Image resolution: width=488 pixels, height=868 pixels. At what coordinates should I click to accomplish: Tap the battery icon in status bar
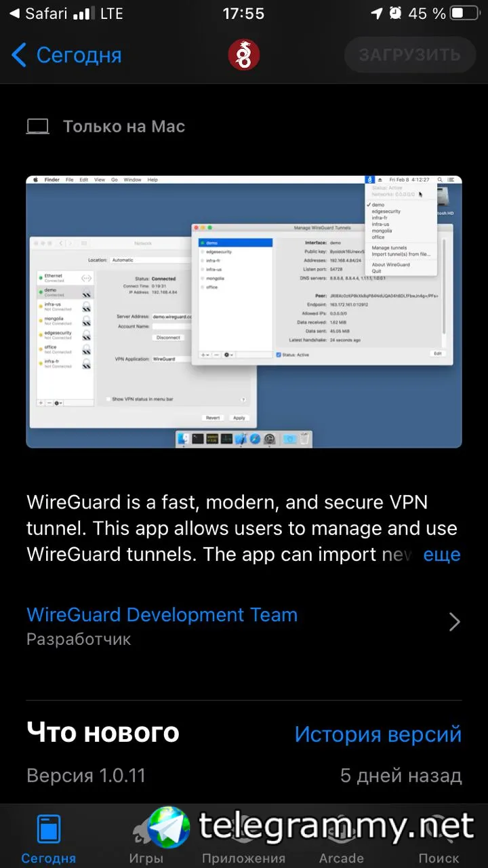point(467,14)
